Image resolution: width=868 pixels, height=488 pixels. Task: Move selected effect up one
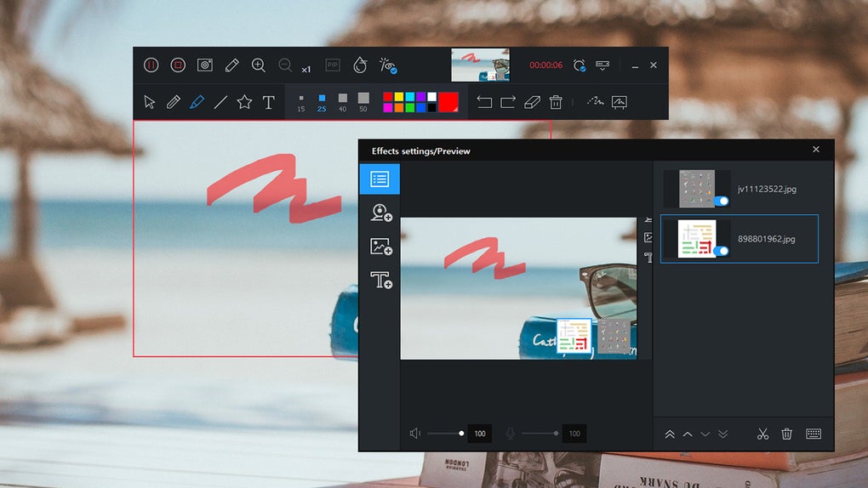pyautogui.click(x=688, y=434)
